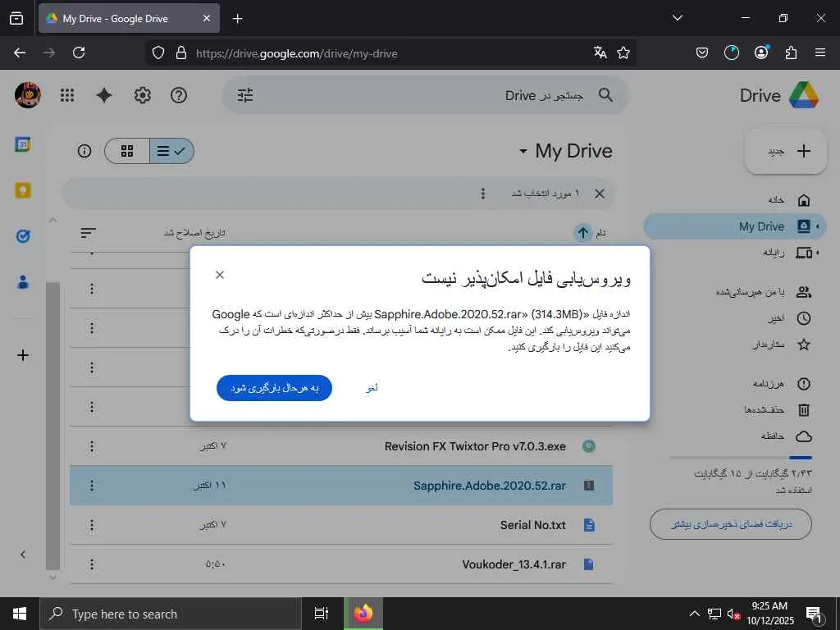The width and height of the screenshot is (840, 630).
Task: Click the storage usage progress bar
Action: coord(741,458)
